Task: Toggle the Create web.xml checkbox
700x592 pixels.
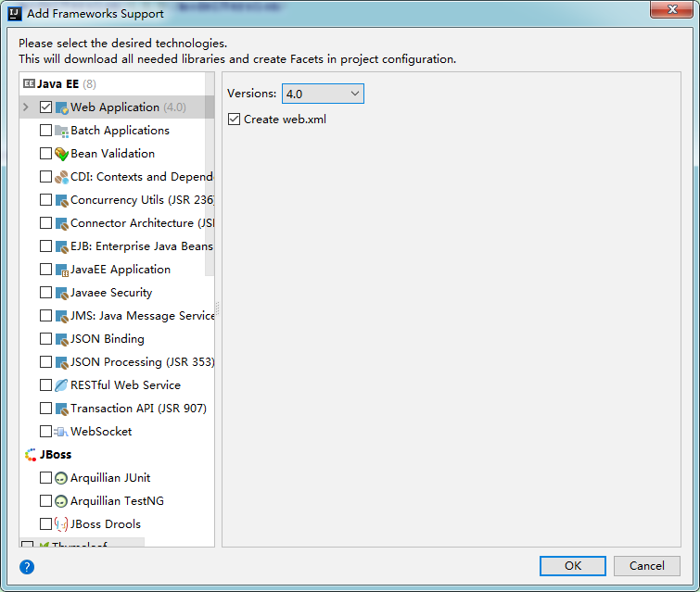Action: [234, 120]
